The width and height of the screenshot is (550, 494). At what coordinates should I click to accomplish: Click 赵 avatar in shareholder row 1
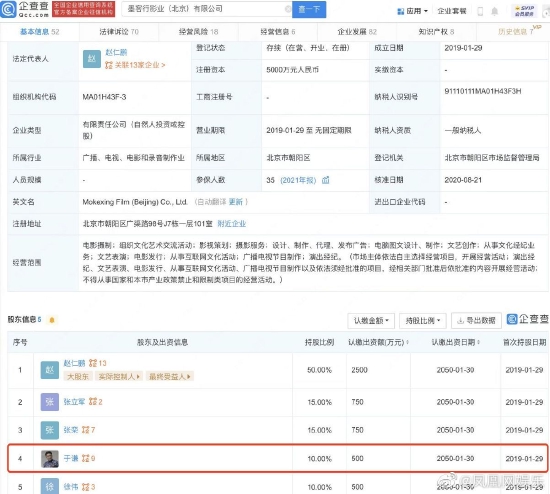[50, 370]
